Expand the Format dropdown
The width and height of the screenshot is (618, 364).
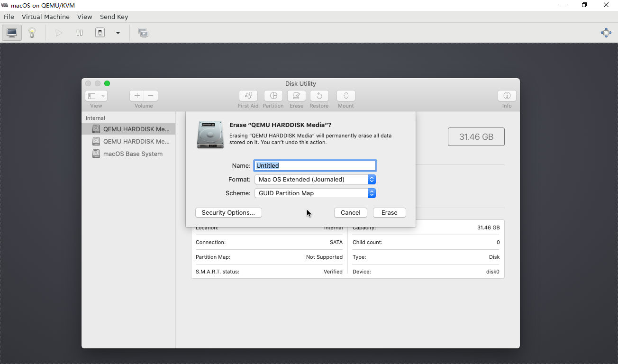pos(372,180)
